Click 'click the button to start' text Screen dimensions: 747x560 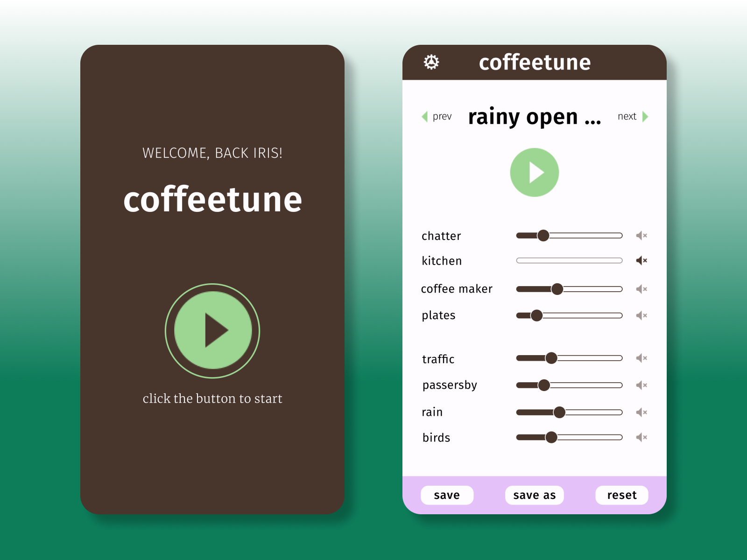click(212, 399)
